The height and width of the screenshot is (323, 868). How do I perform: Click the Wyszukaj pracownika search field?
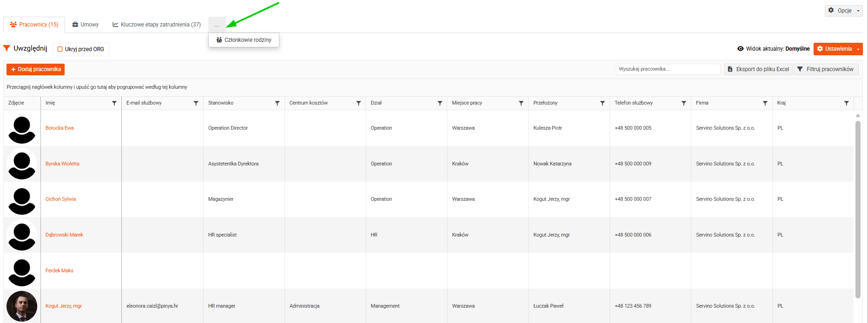tap(668, 69)
